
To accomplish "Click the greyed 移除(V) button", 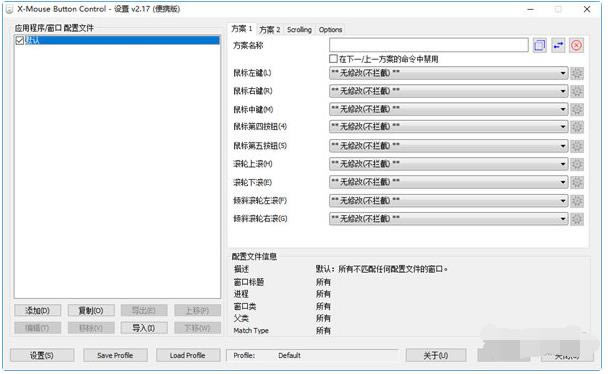I will 91,328.
